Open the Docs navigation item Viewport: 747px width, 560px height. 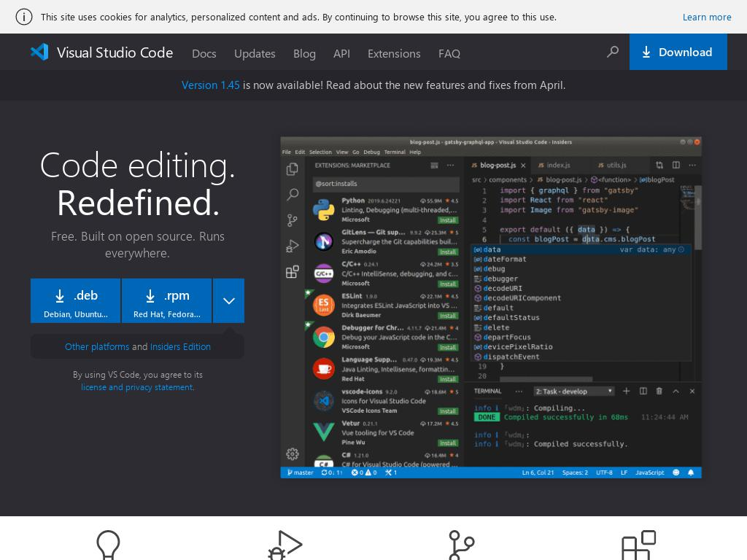[204, 53]
